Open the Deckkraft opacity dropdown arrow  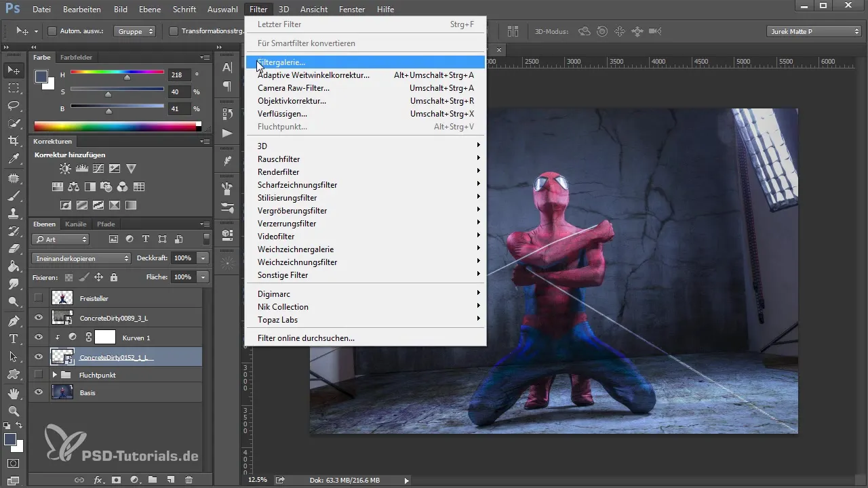(x=203, y=258)
